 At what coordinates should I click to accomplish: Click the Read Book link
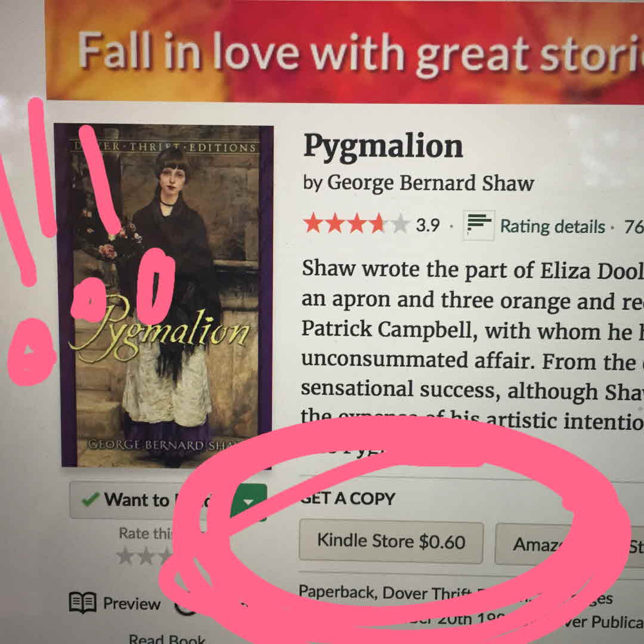167,638
